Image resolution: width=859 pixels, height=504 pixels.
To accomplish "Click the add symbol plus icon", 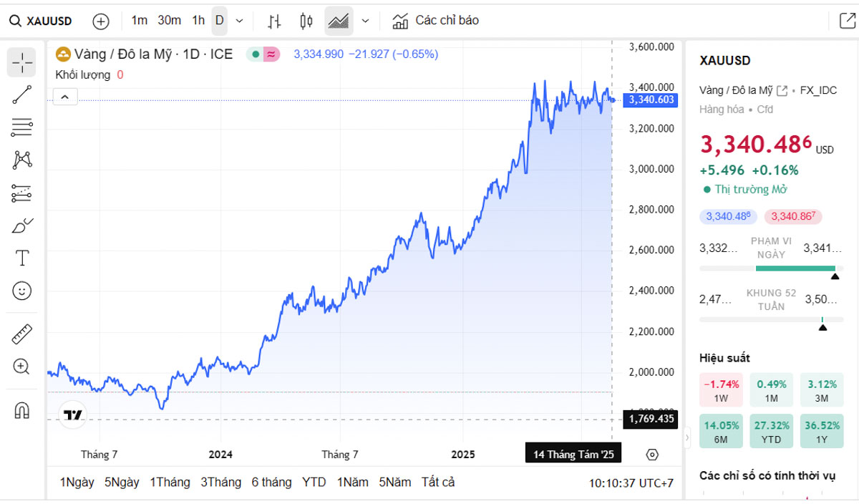I will [101, 21].
